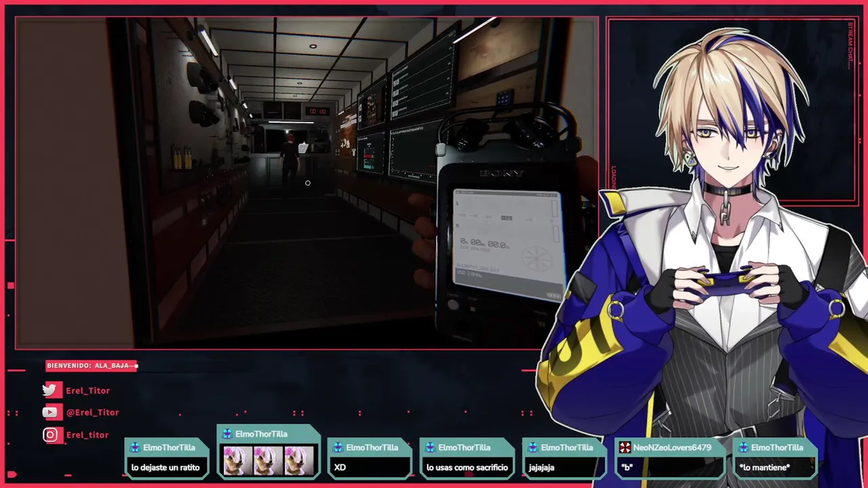The image size is (868, 488).
Task: Click ElmoThorTilla's name above the emotes
Action: coord(261,434)
